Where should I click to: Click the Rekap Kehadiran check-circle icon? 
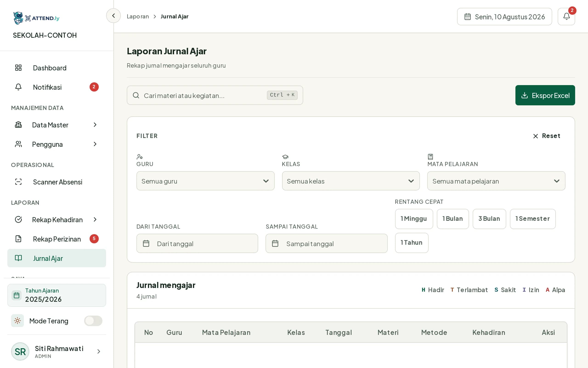point(18,219)
